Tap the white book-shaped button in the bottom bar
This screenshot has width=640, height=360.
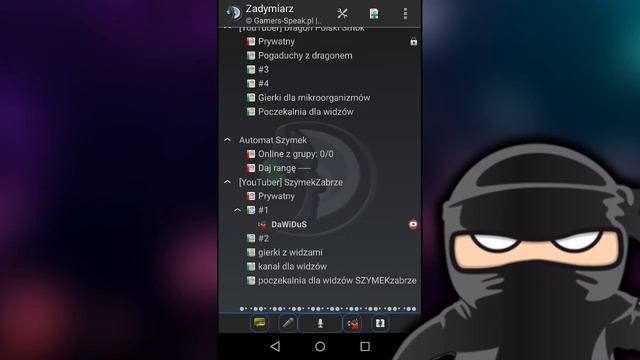(x=380, y=323)
